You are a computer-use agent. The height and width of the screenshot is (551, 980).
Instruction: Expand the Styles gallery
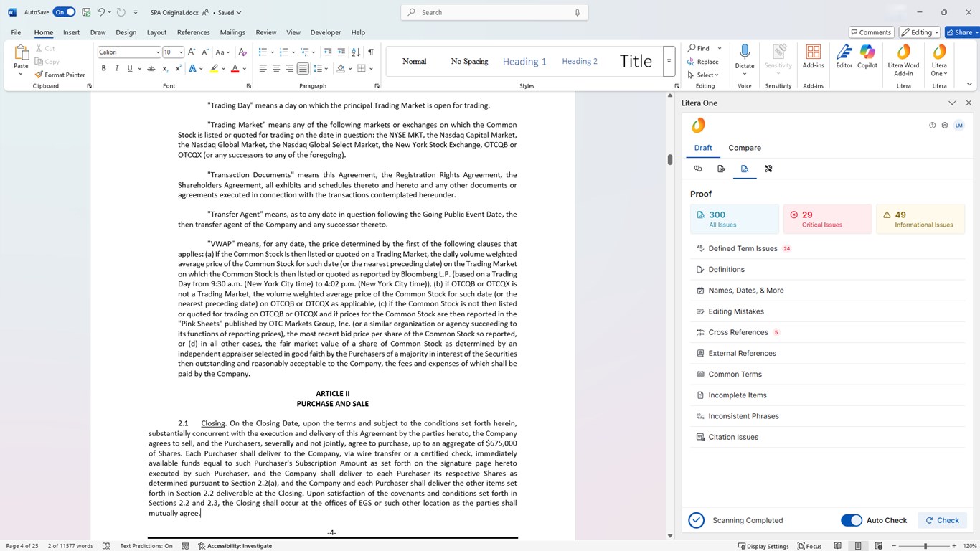click(x=669, y=61)
